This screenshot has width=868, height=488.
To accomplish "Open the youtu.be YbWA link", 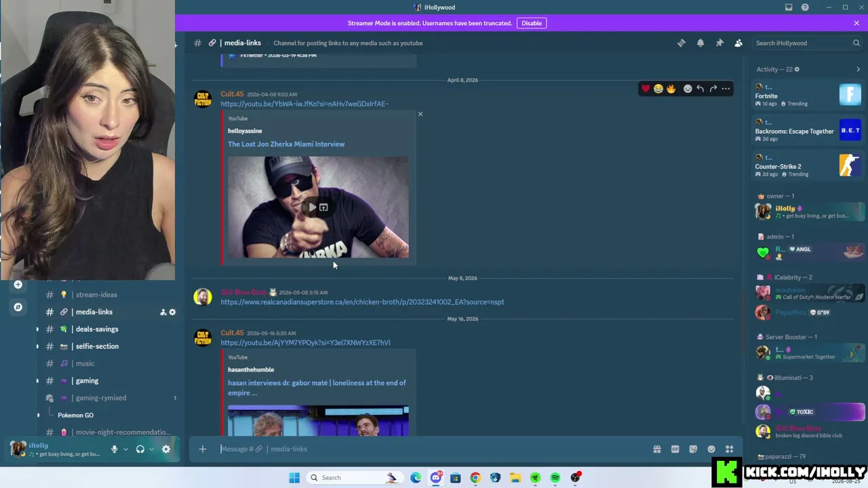I will (304, 104).
